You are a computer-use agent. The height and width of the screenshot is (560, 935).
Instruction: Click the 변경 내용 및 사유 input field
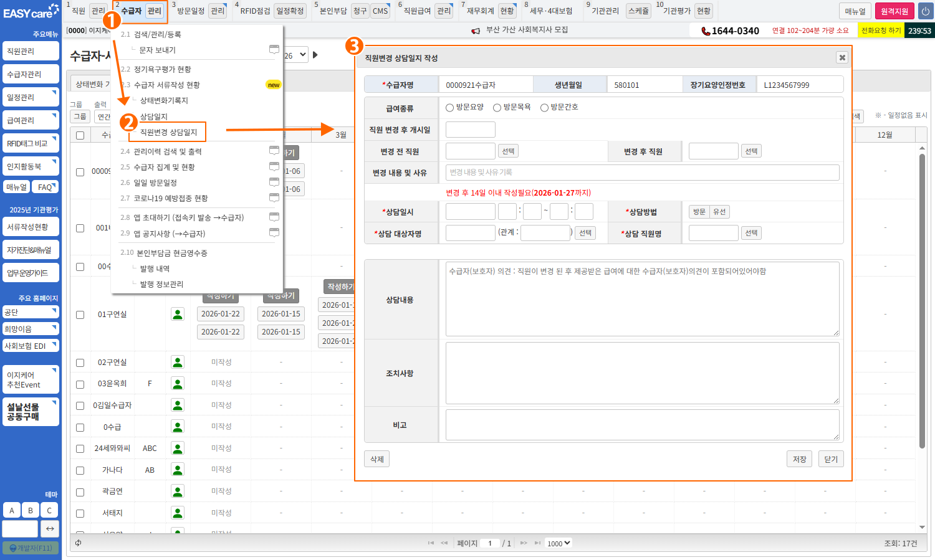[642, 173]
